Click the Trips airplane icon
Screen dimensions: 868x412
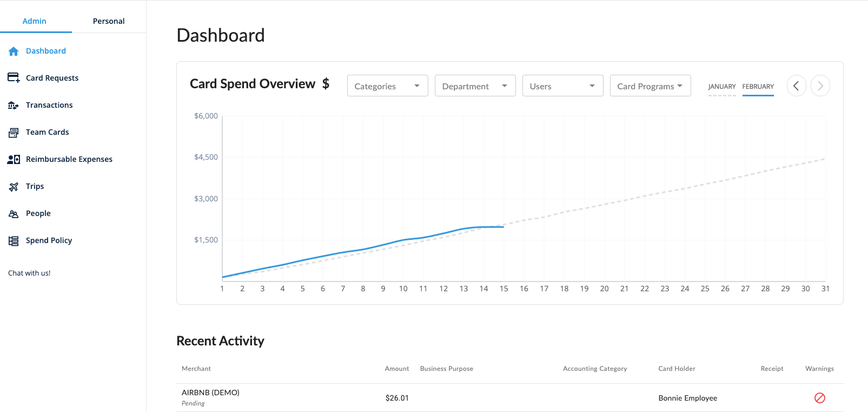[x=14, y=187]
